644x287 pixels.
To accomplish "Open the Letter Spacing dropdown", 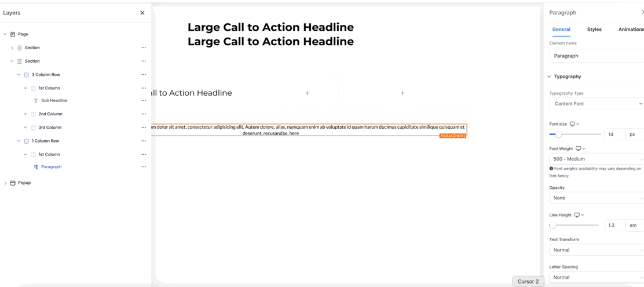I will [597, 277].
